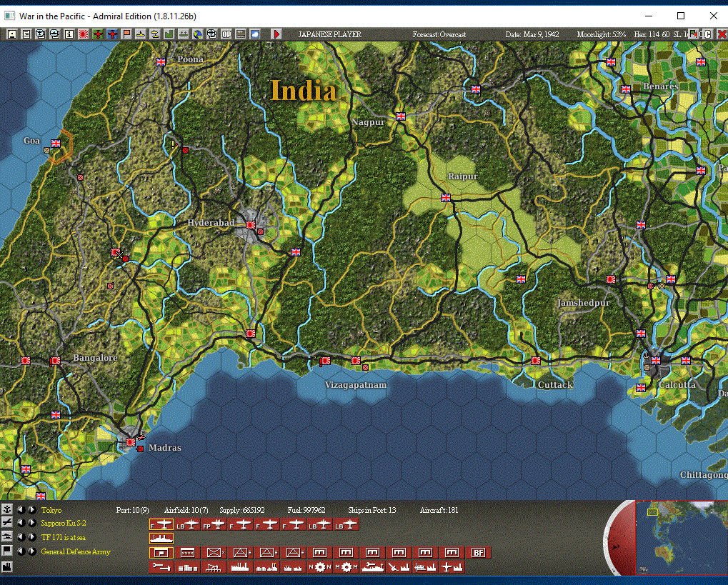Image resolution: width=728 pixels, height=585 pixels.
Task: Click the red plane on green icon
Action: point(98,34)
